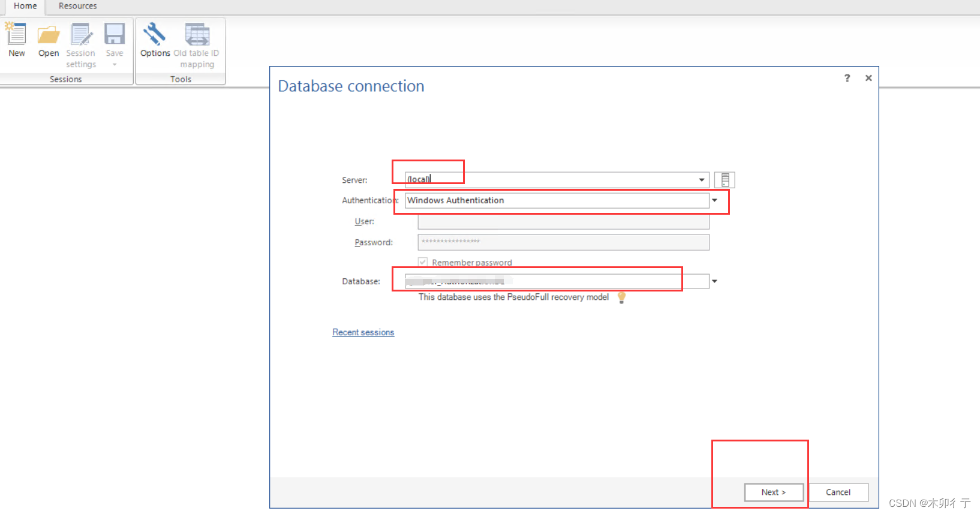Image resolution: width=980 pixels, height=514 pixels.
Task: Click the User text field
Action: coord(563,221)
